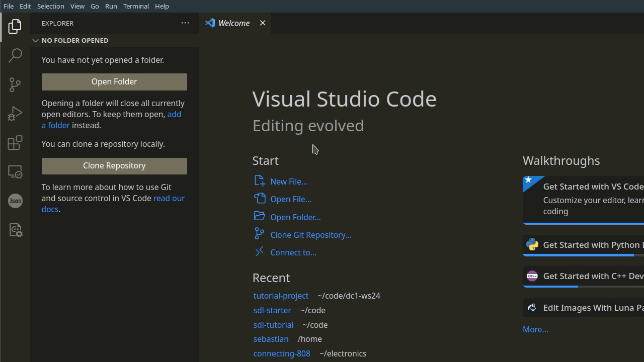Open recent project tutorial-project

point(281,296)
